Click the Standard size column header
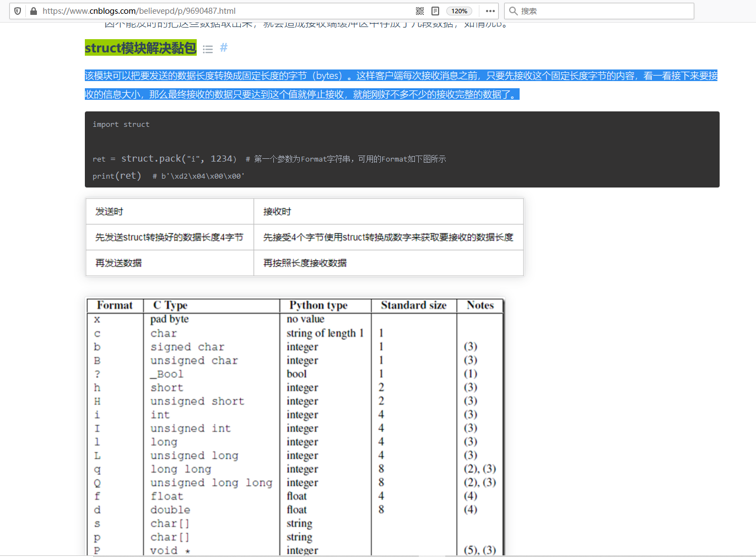The image size is (756, 557). point(414,306)
